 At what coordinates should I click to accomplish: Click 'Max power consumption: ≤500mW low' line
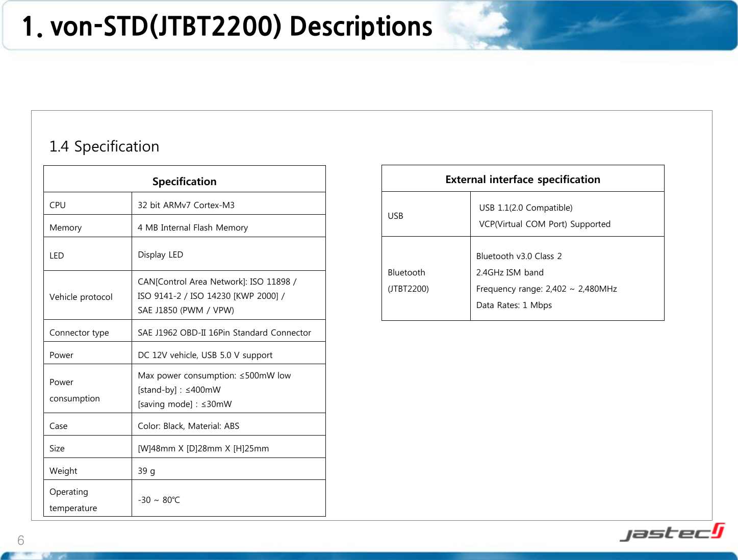214,375
